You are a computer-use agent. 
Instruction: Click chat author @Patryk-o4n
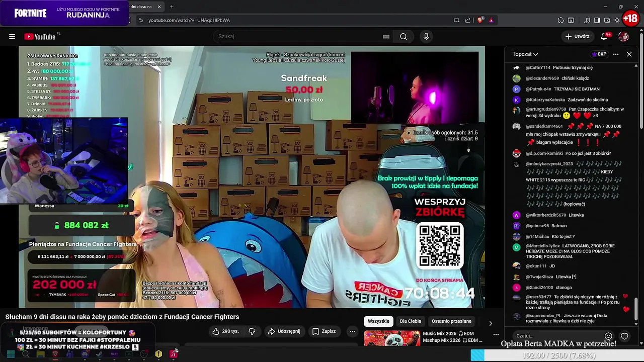(x=538, y=89)
